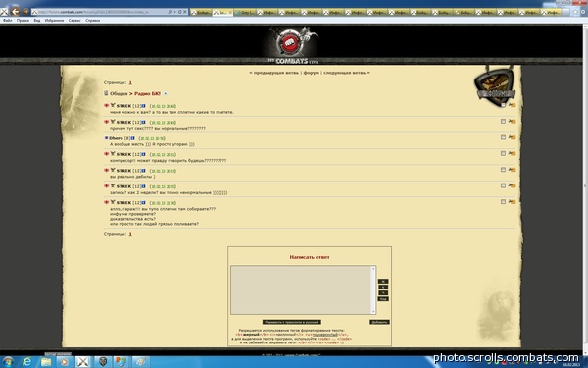This screenshot has height=368, width=588.
Task: Switch to the first browser tab
Action: point(201,12)
